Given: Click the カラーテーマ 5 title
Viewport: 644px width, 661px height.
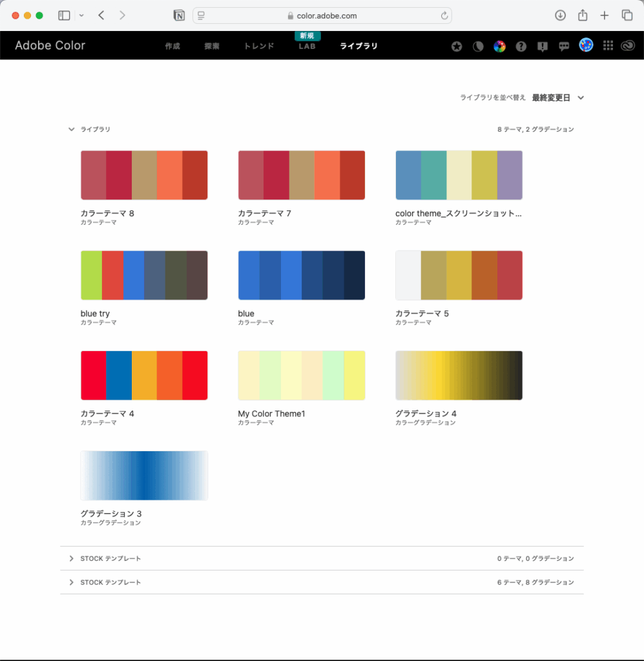Looking at the screenshot, I should (x=422, y=313).
